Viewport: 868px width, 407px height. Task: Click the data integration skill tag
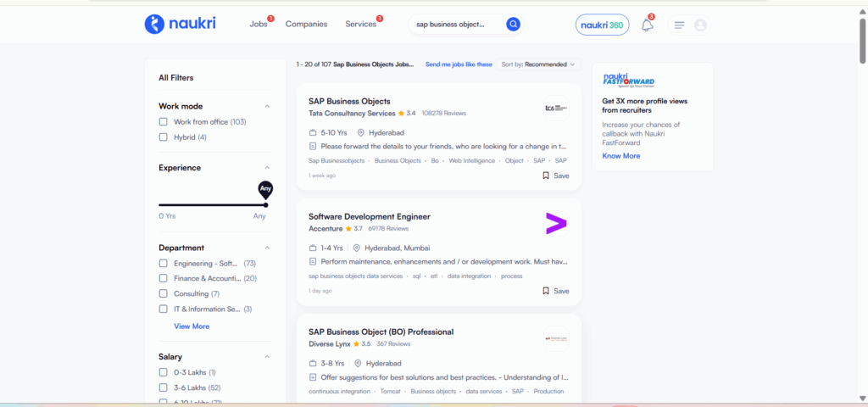point(469,276)
